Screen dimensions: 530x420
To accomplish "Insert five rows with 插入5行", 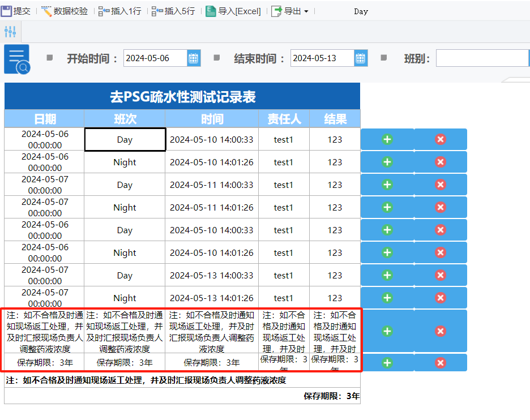I will point(173,11).
